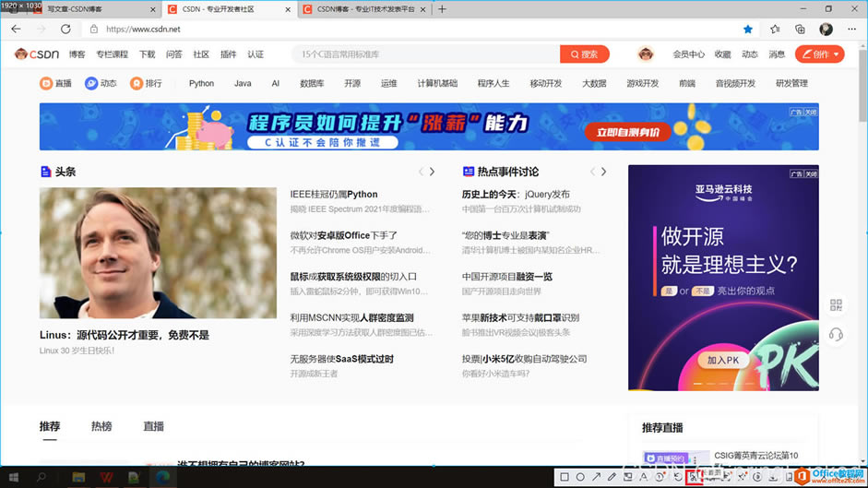
Task: Open the Python category
Action: pos(201,83)
